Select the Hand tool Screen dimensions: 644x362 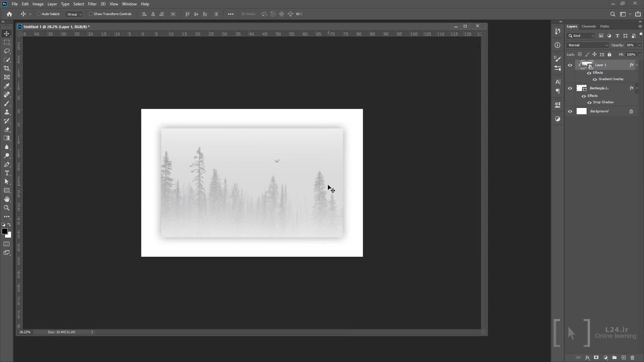coord(7,199)
